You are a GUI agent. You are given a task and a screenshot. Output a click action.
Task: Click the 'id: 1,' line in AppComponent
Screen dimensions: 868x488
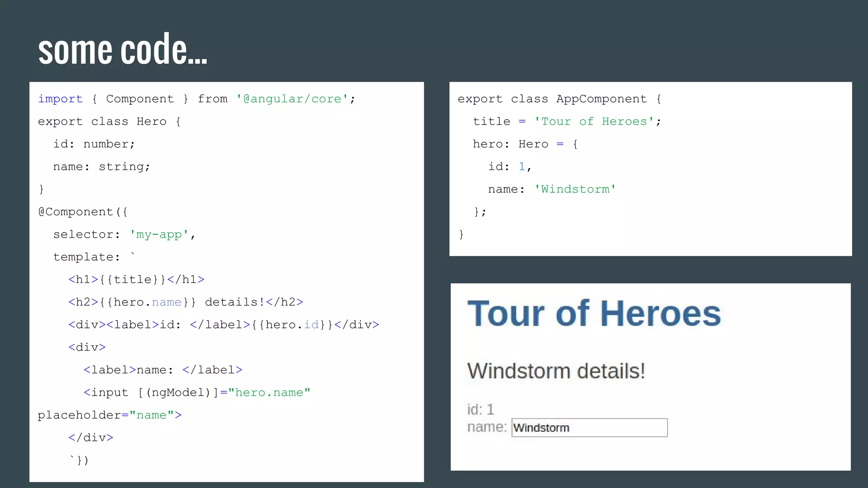coord(510,167)
